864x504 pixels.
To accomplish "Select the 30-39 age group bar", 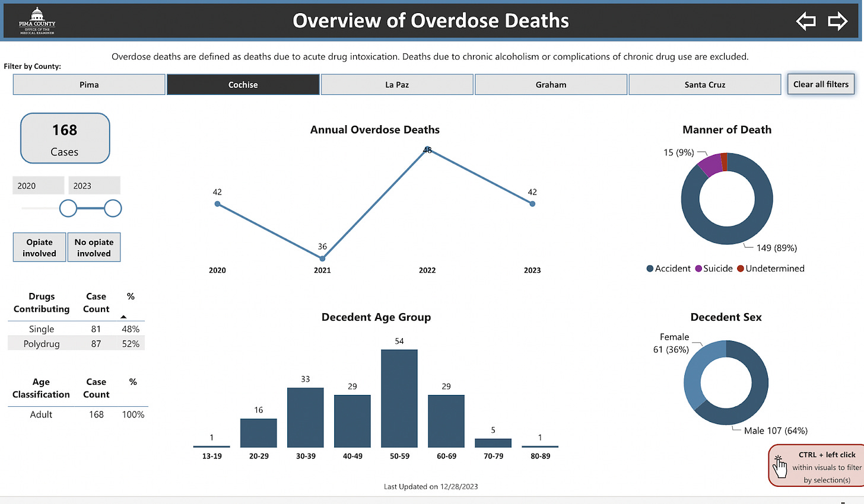I will (306, 417).
